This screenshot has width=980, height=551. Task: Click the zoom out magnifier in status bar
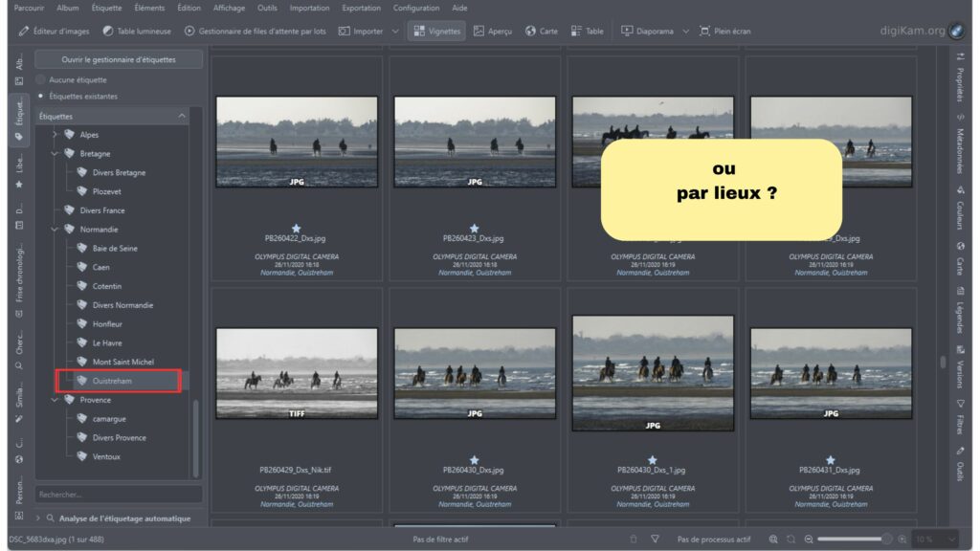coord(809,540)
